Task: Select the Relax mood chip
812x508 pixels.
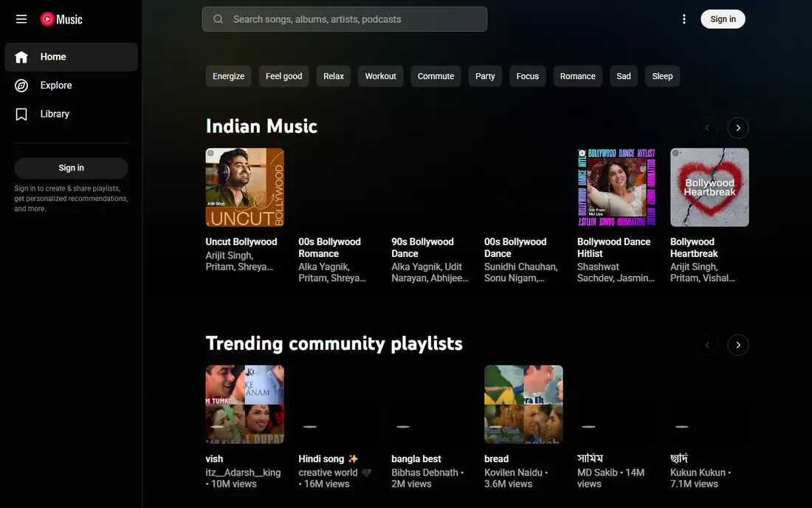Action: (x=334, y=76)
